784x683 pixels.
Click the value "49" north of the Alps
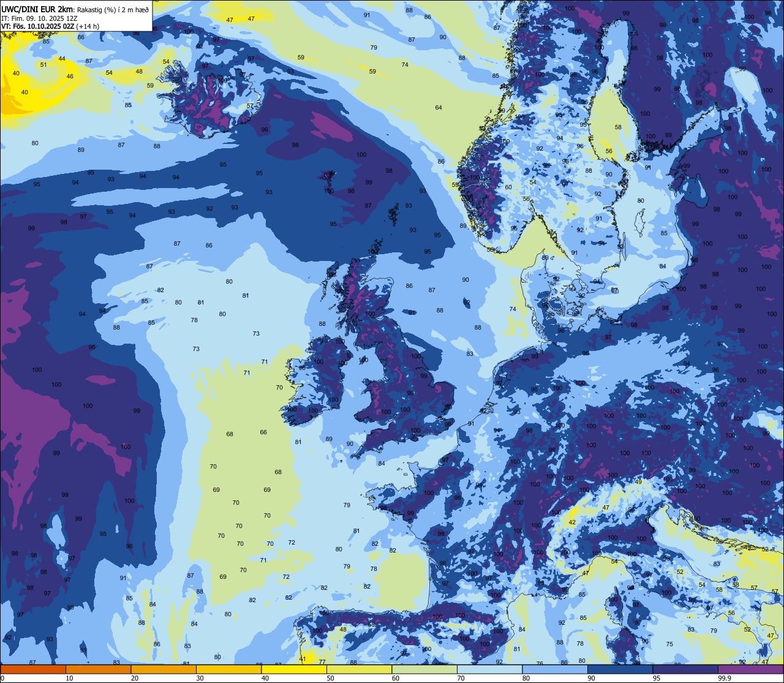click(638, 482)
